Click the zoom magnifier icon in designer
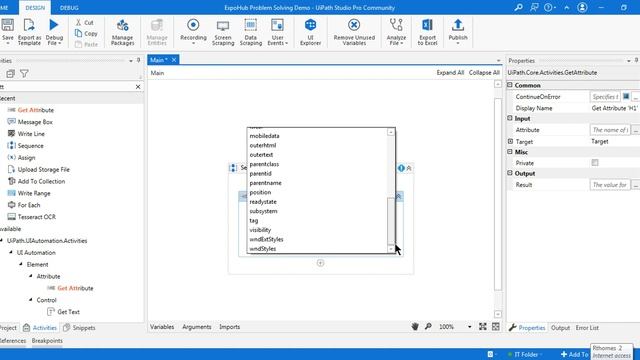Image resolution: width=640 pixels, height=360 pixels. (x=428, y=327)
